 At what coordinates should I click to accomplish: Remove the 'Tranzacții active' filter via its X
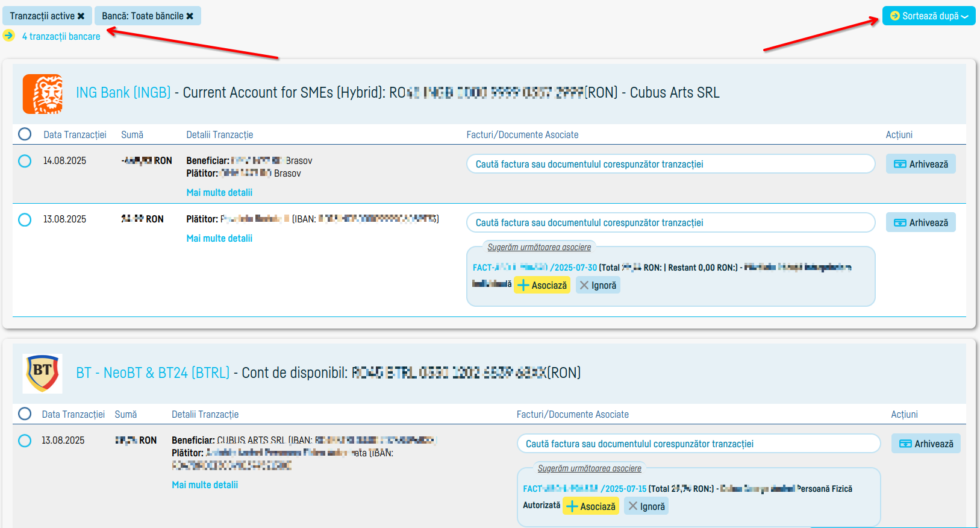81,16
